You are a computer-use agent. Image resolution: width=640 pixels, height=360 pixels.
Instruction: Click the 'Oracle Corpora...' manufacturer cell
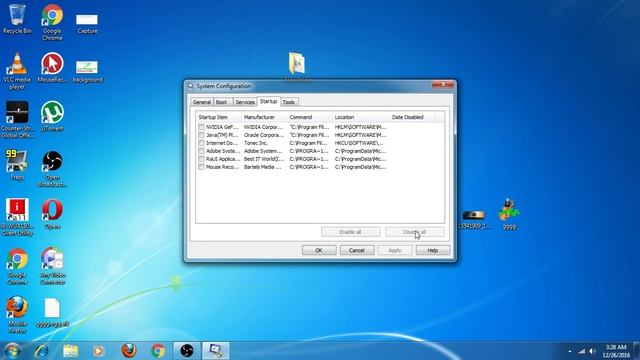(x=264, y=135)
